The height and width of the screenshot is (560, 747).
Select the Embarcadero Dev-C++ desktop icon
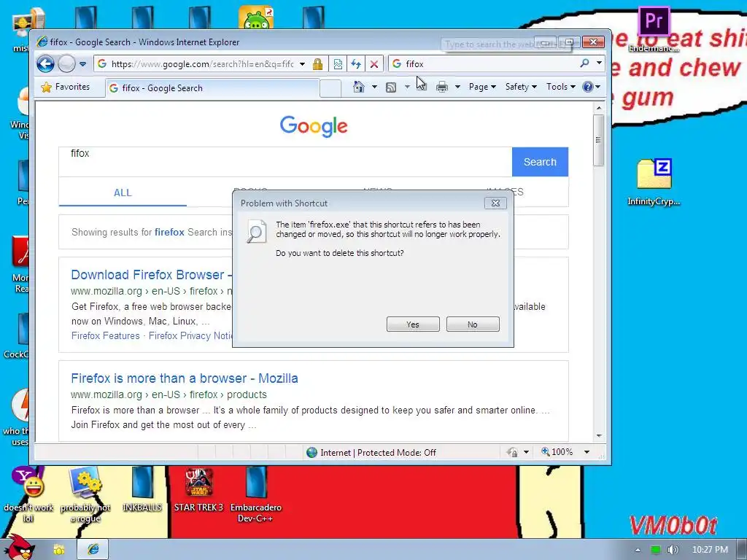[256, 495]
